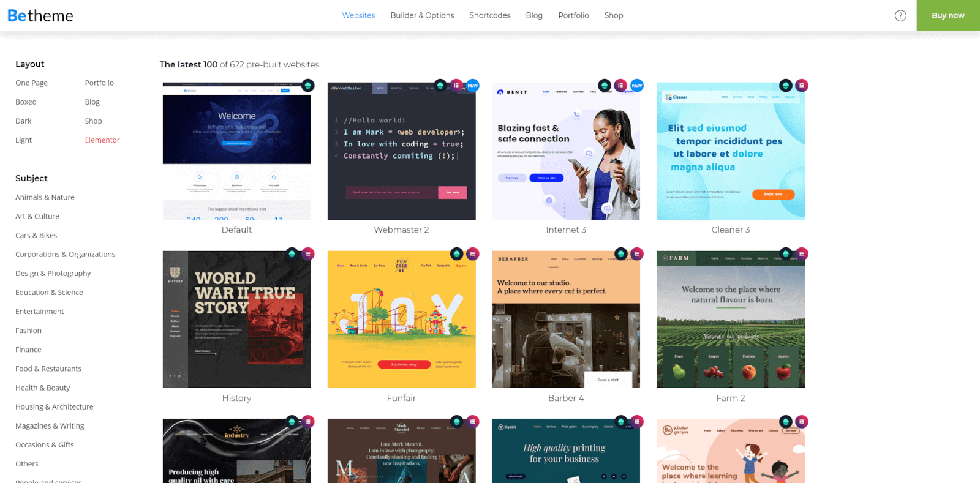
Task: Click the NEW badge on Internet 3
Action: point(637,86)
